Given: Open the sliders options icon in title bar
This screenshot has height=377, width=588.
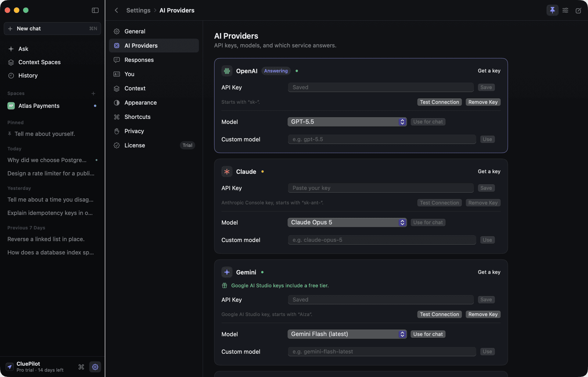Looking at the screenshot, I should click(x=565, y=10).
